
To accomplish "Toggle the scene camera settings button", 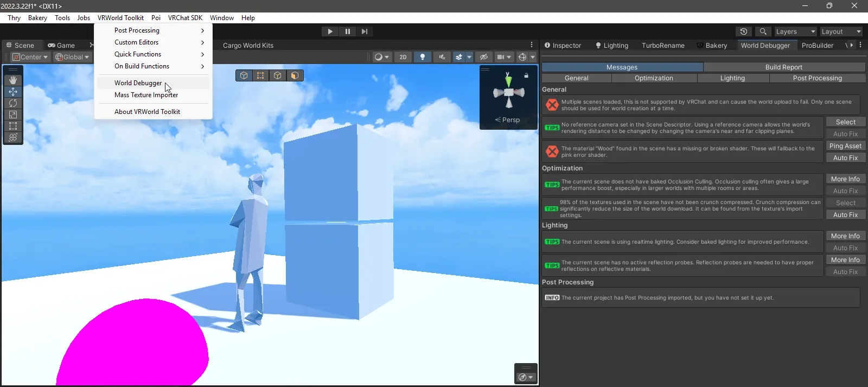I will coord(504,57).
